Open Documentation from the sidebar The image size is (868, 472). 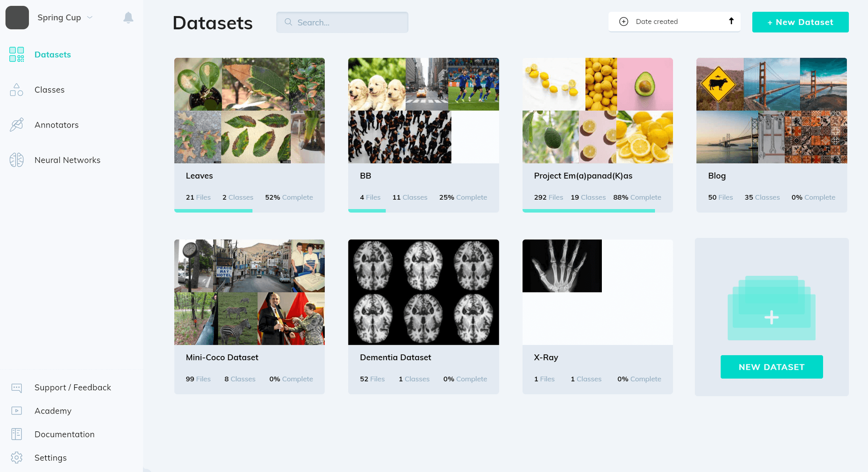coord(64,434)
